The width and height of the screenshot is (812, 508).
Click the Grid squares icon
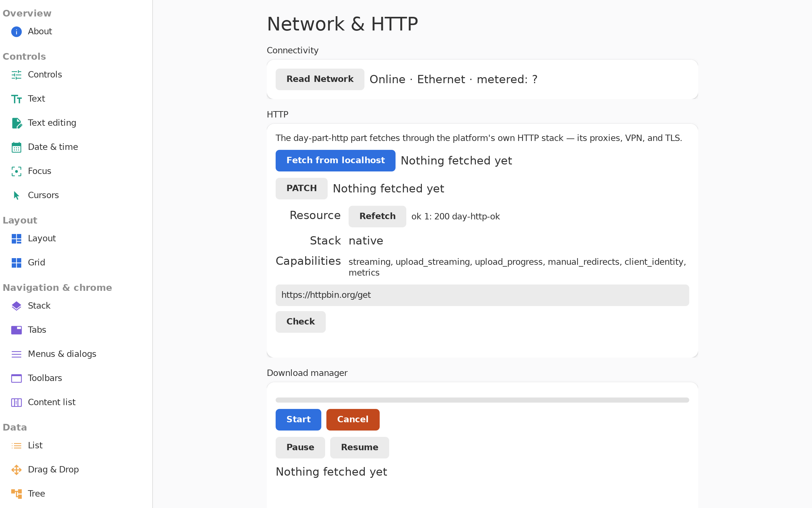(16, 263)
